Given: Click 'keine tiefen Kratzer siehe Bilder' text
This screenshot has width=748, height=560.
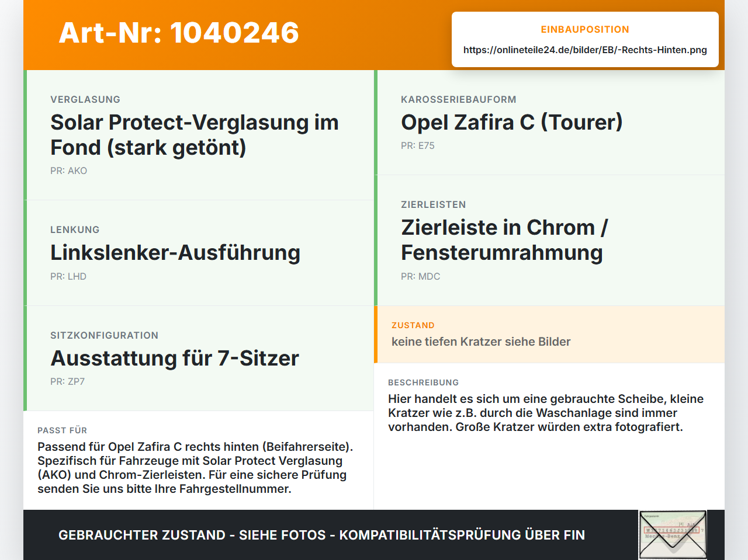Looking at the screenshot, I should pyautogui.click(x=481, y=342).
